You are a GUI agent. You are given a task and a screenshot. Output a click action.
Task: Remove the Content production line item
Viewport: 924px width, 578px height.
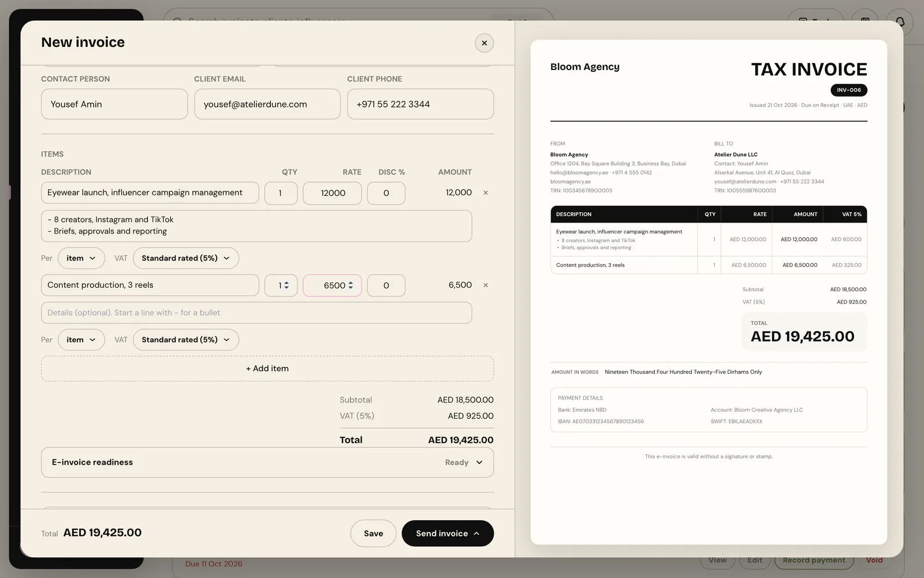[x=486, y=286]
